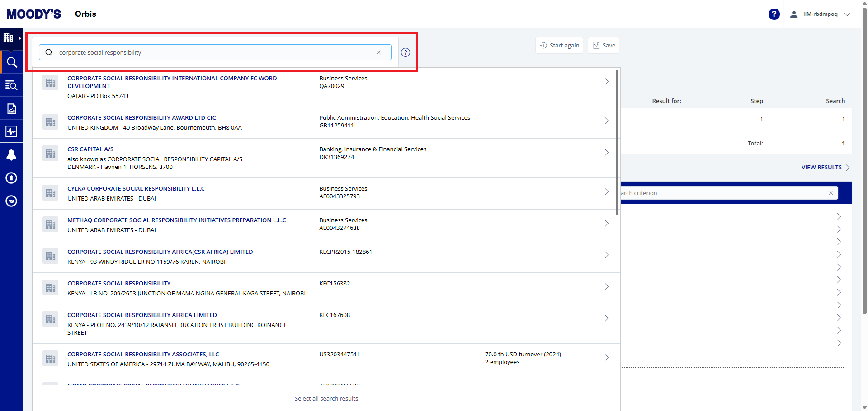Click the pulse monitor sidebar icon
Screen dimensions: 868x411
tap(11, 131)
